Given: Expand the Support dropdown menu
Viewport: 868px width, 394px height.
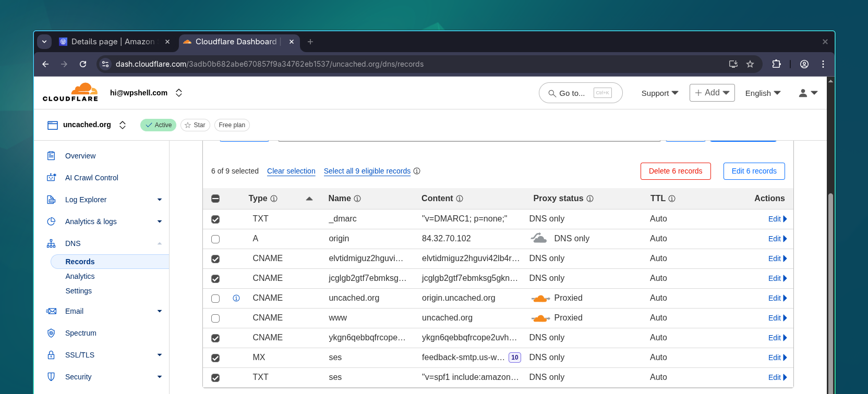Looking at the screenshot, I should pyautogui.click(x=659, y=93).
